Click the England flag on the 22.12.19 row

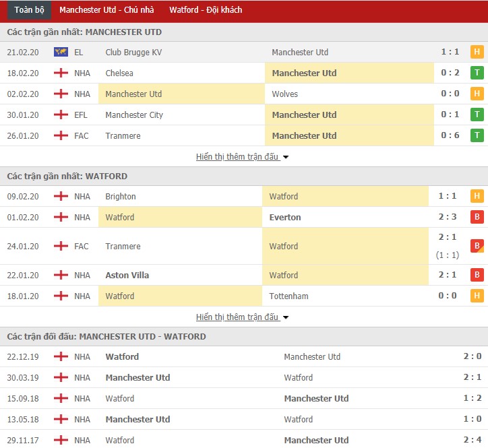coord(61,356)
